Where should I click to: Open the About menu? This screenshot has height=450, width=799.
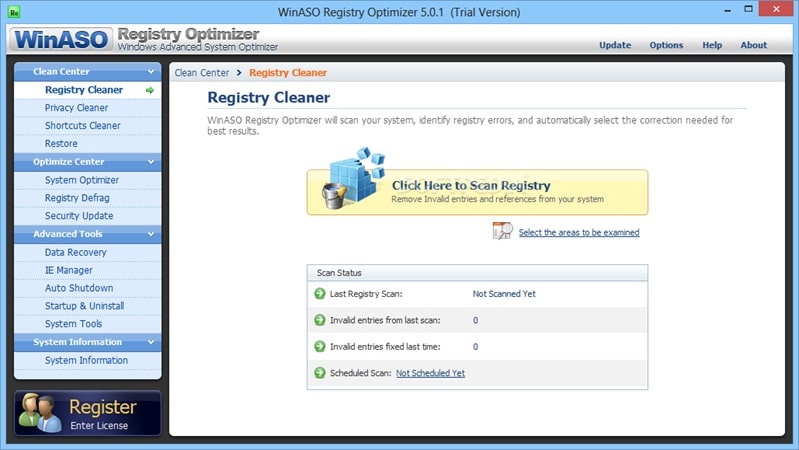pos(754,45)
